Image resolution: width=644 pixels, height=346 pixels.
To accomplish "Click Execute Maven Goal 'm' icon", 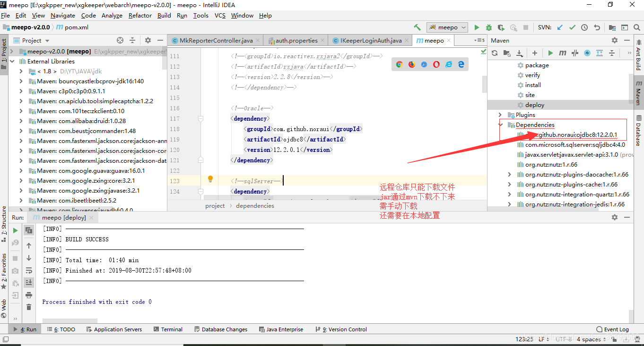I will (563, 53).
